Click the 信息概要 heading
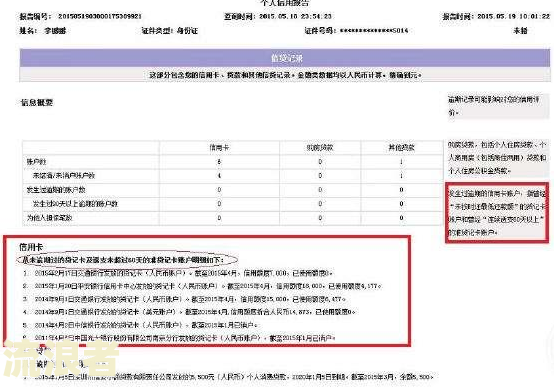The image size is (554, 388). click(x=37, y=103)
